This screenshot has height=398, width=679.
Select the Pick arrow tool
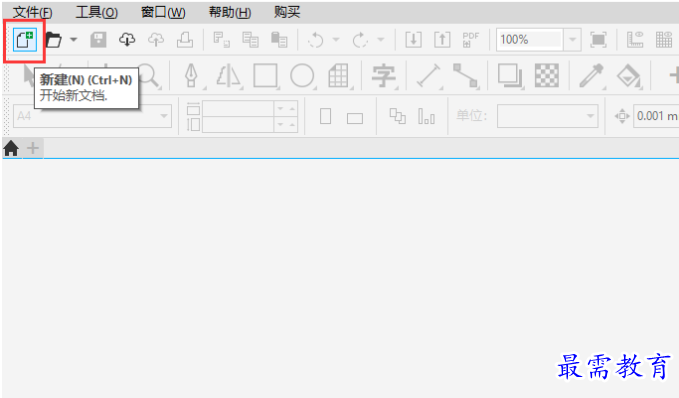29,76
